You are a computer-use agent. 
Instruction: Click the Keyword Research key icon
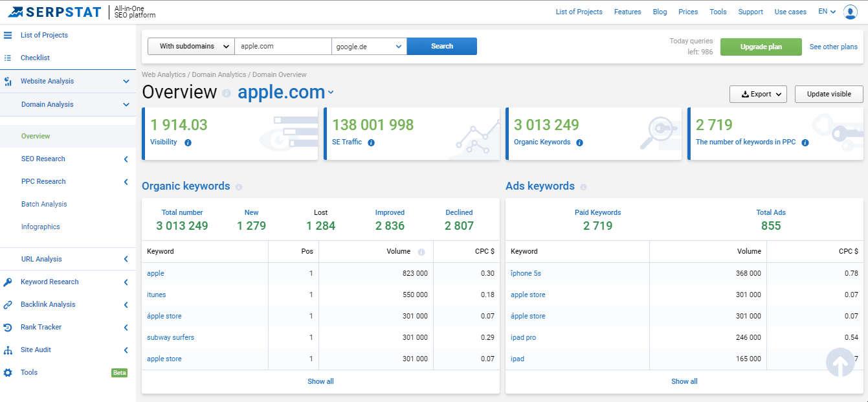coord(8,282)
